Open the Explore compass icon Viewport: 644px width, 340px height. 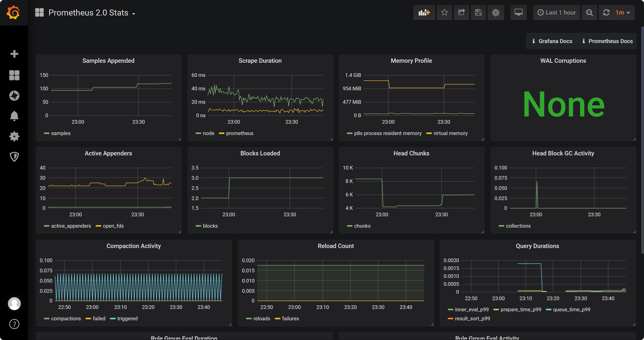[x=14, y=96]
